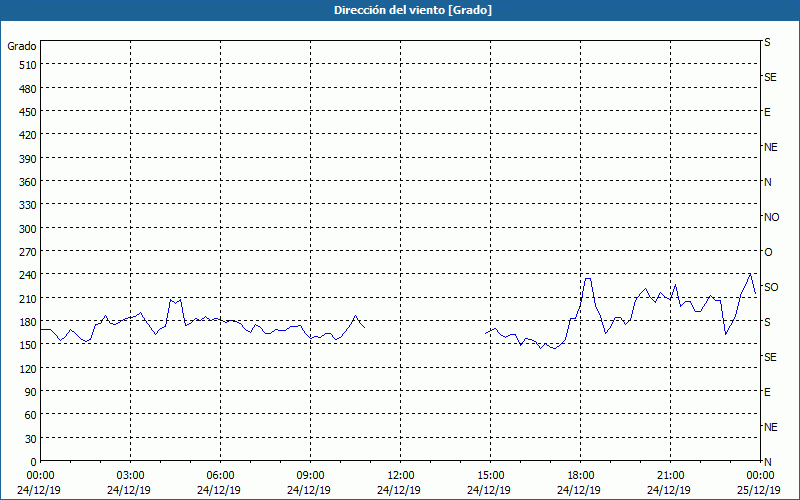Viewport: 800px width, 500px height.
Task: Click the chart title "Dirección del viento [Grado]"
Action: coord(413,10)
